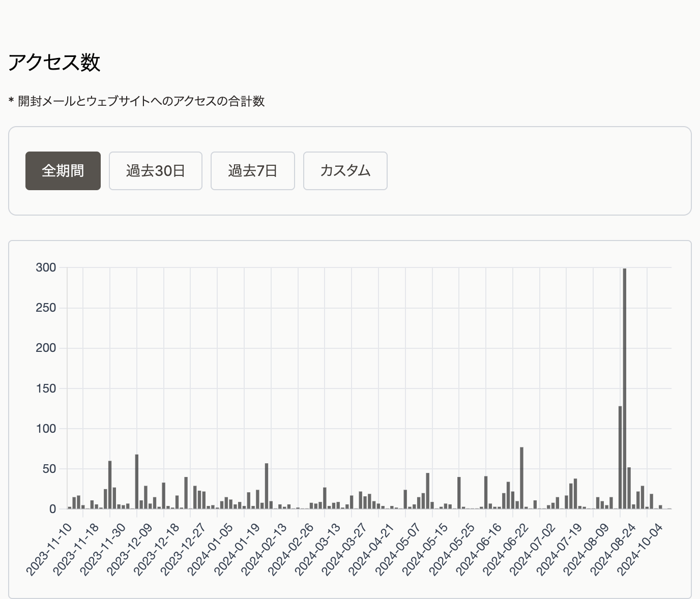Select the 全期間 period filter
Image resolution: width=700 pixels, height=599 pixels.
pos(63,171)
